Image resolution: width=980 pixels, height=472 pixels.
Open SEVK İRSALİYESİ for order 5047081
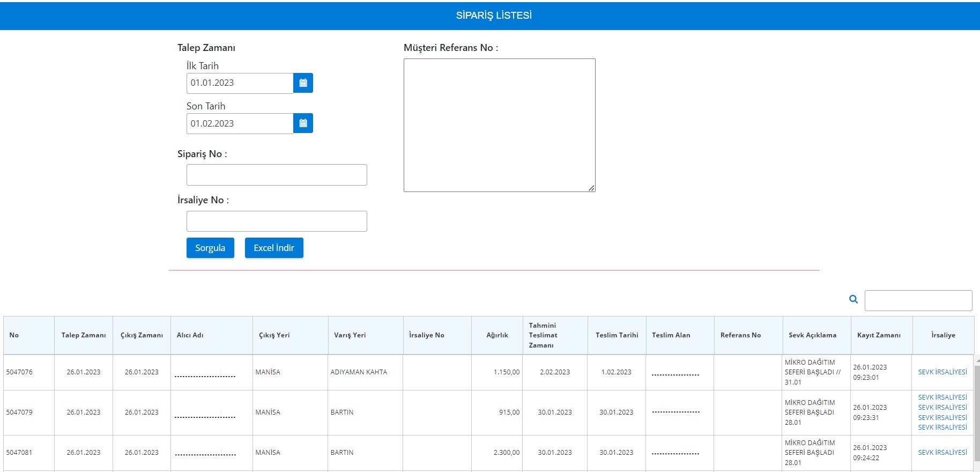[x=942, y=453]
